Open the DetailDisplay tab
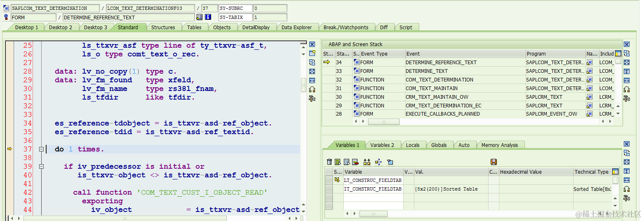 tap(256, 28)
